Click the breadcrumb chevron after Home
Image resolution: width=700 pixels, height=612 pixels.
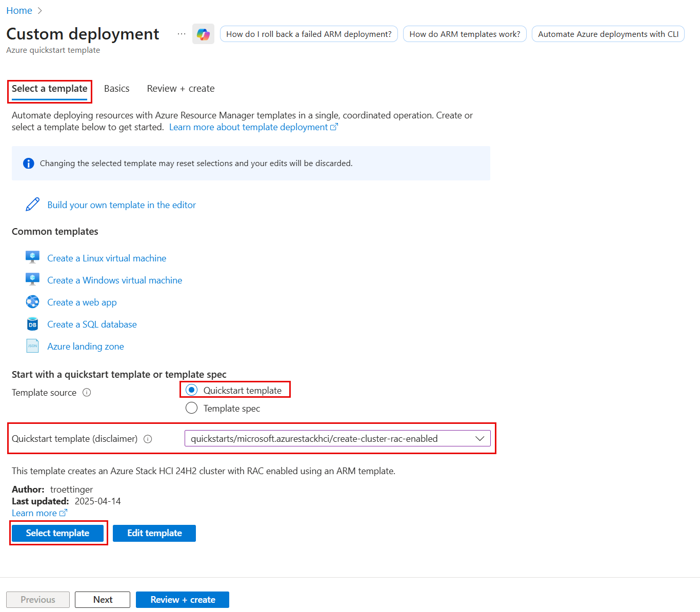point(40,11)
